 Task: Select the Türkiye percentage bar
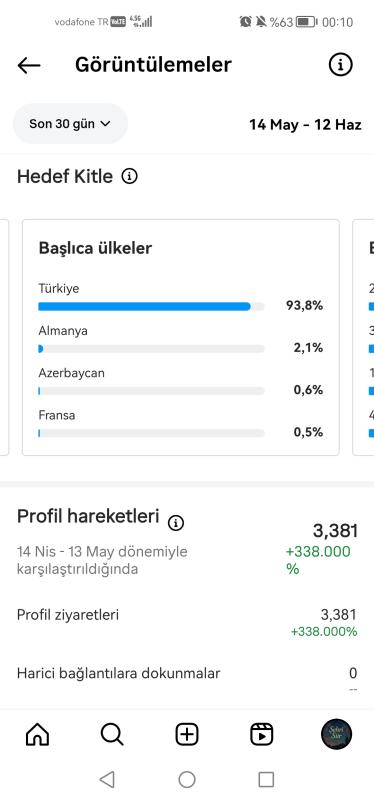point(152,307)
